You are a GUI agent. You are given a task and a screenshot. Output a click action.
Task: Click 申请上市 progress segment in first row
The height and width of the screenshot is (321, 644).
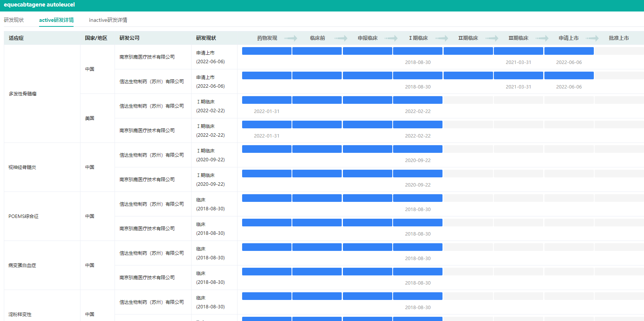[569, 51]
